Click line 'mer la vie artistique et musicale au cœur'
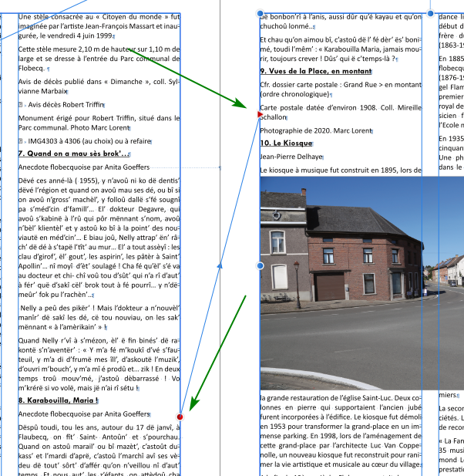The height and width of the screenshot is (476, 464). tap(341, 464)
